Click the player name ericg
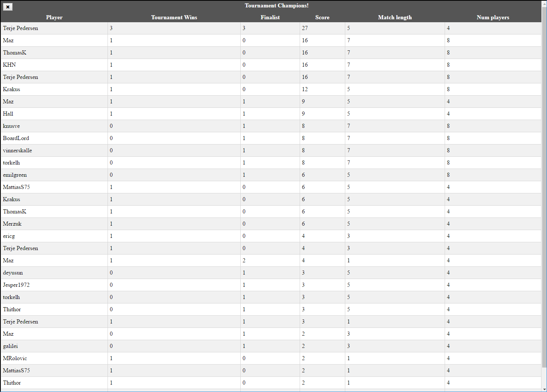The width and height of the screenshot is (547, 392). coord(9,236)
